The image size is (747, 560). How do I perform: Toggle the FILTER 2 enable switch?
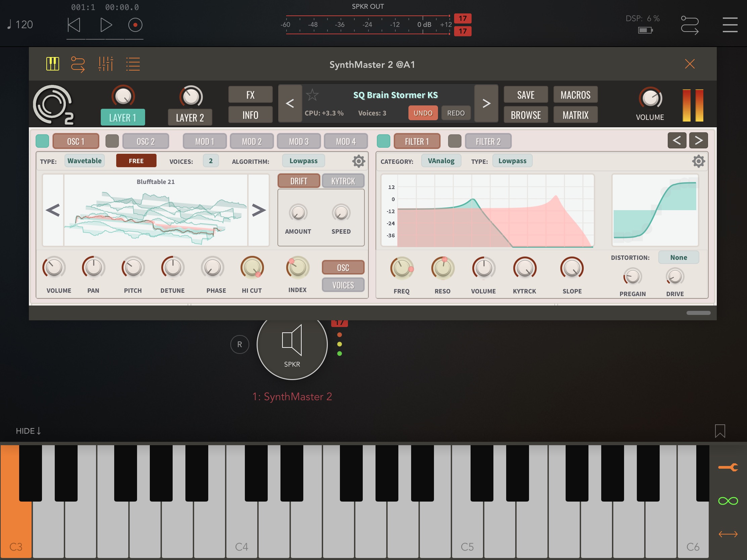454,141
